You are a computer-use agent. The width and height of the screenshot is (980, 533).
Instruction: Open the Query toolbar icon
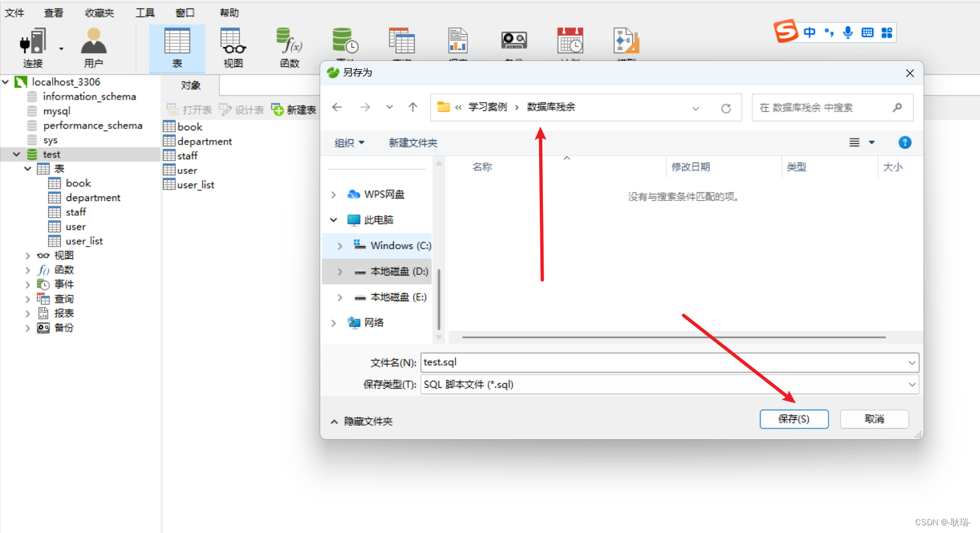point(402,41)
